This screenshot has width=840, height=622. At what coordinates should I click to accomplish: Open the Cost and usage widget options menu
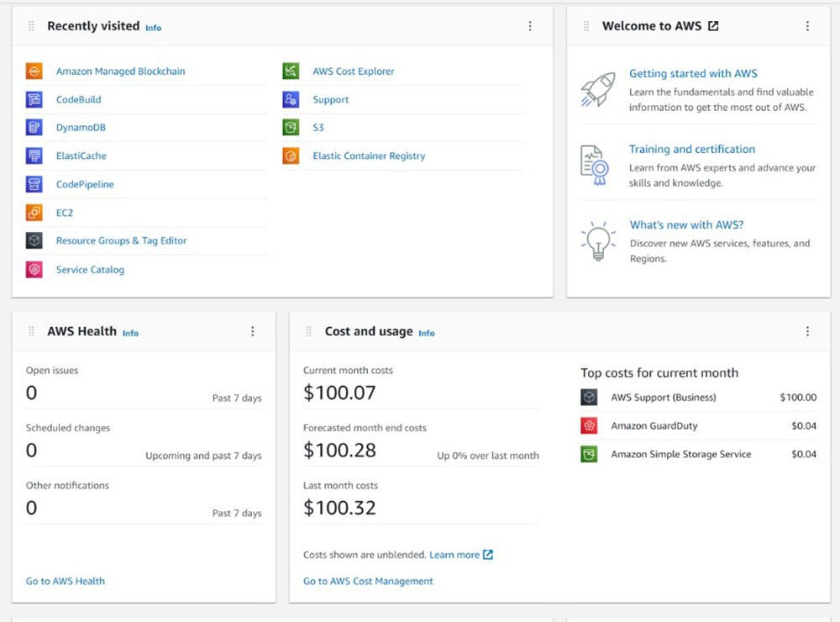(808, 331)
